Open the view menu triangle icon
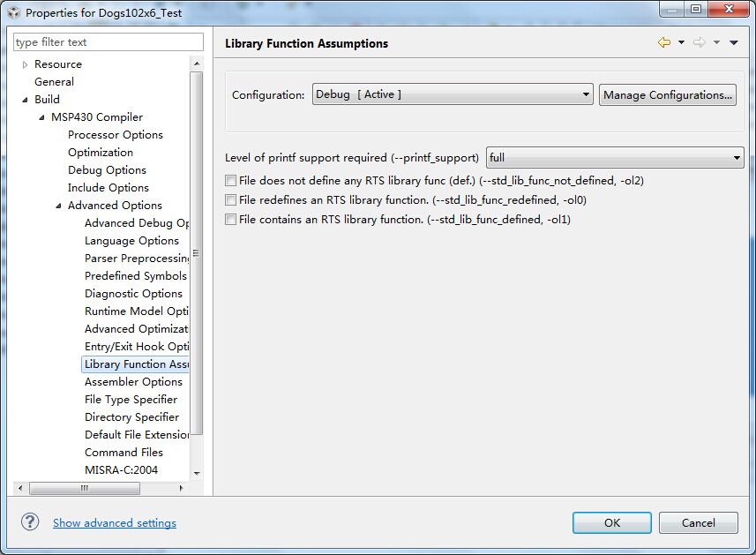 click(734, 42)
